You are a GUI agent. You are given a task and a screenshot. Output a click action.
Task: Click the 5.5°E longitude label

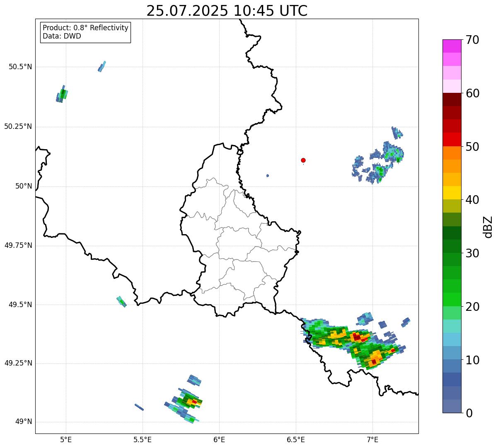[143, 439]
